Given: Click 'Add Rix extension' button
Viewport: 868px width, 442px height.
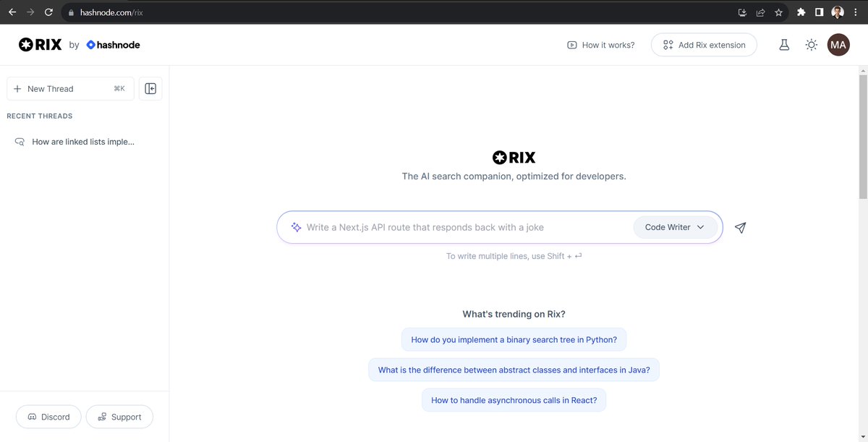Looking at the screenshot, I should (x=703, y=44).
